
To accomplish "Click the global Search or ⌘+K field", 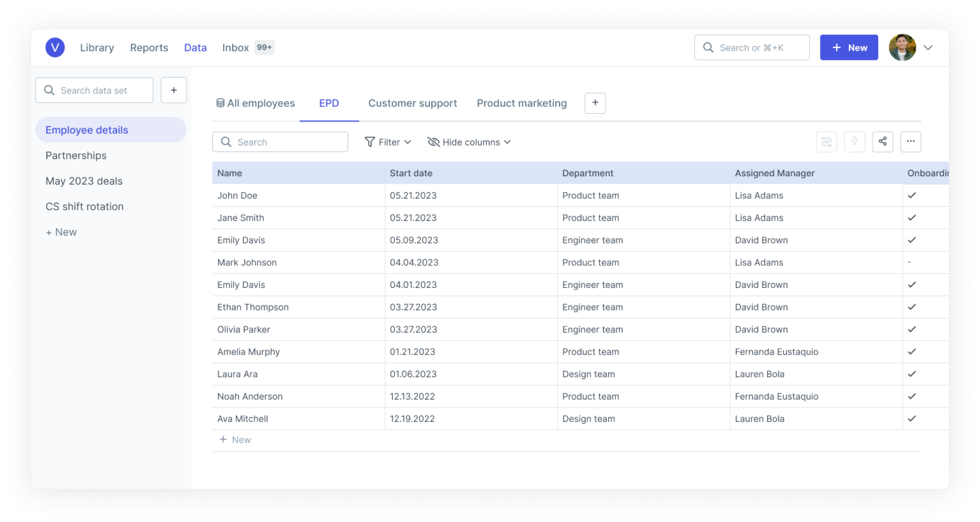I will [752, 47].
